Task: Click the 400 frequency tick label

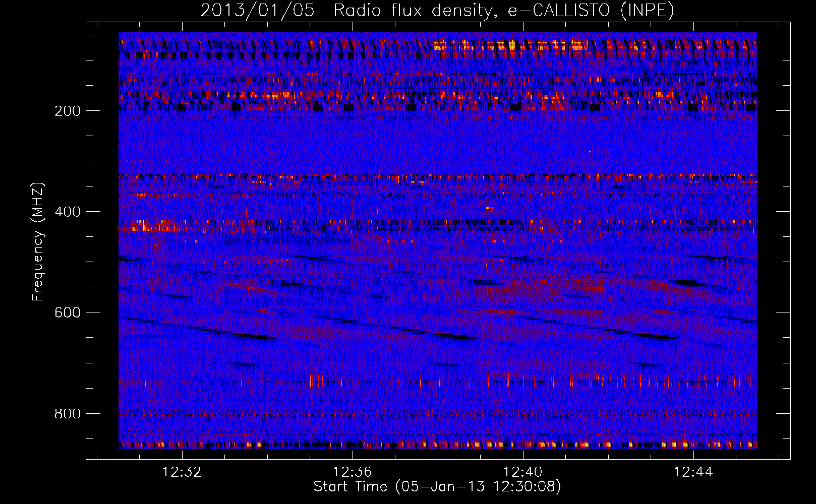Action: [x=67, y=212]
